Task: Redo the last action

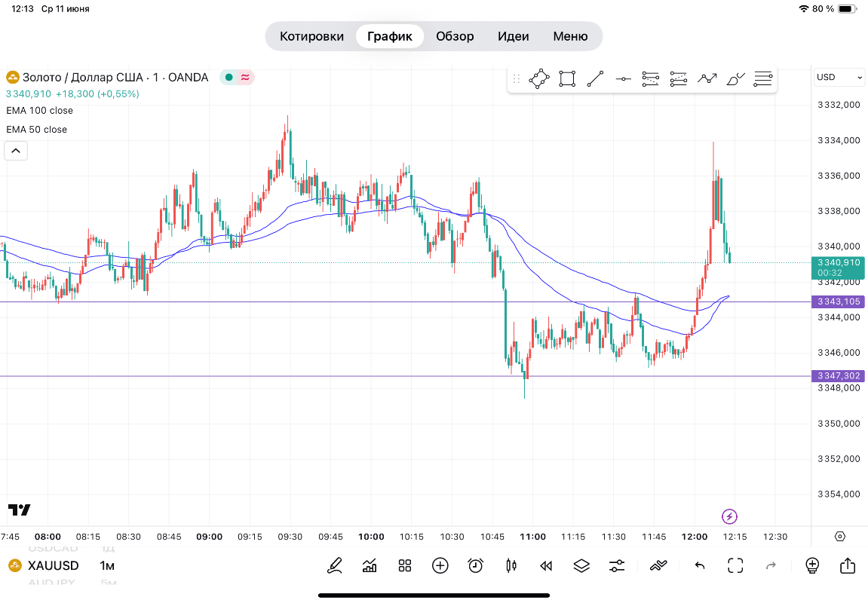Action: coord(771,565)
